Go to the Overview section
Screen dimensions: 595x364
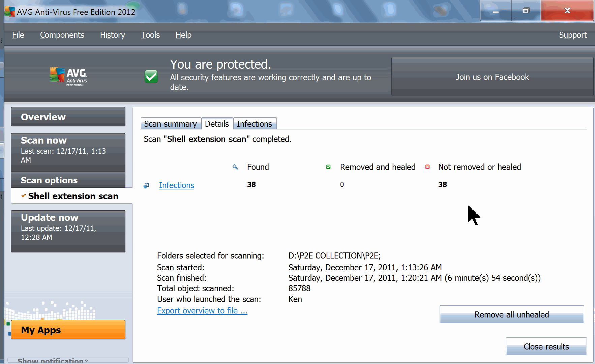(68, 117)
